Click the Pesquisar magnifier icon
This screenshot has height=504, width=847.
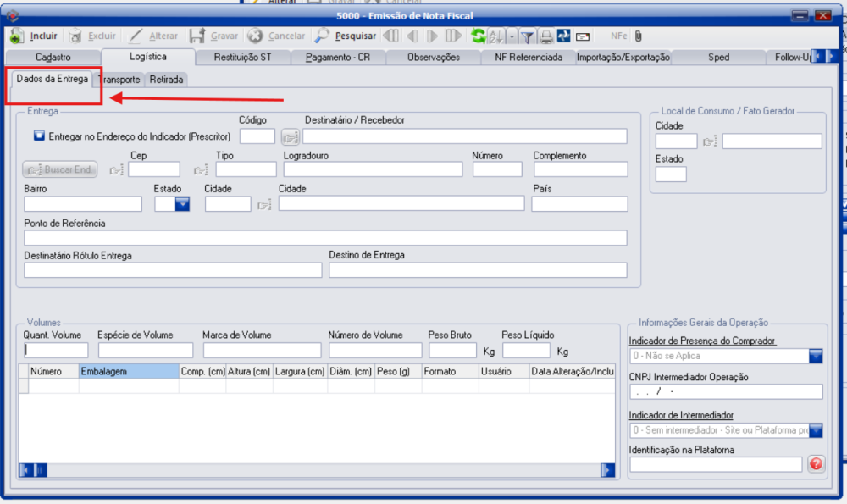323,36
